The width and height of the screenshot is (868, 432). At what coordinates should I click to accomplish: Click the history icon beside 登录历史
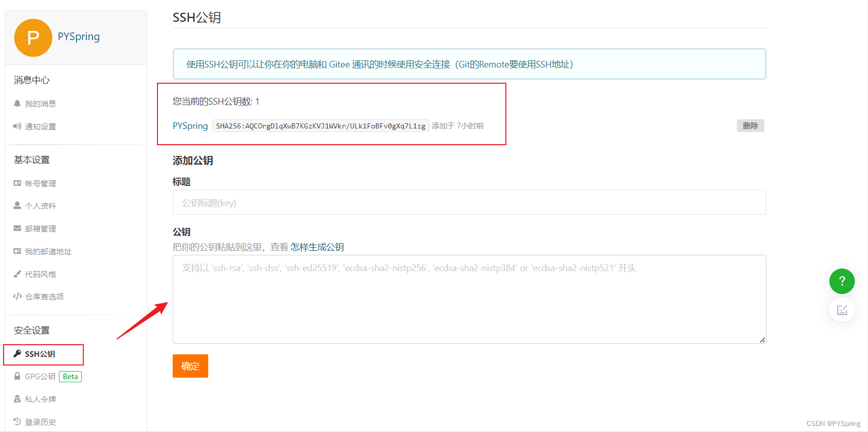17,422
